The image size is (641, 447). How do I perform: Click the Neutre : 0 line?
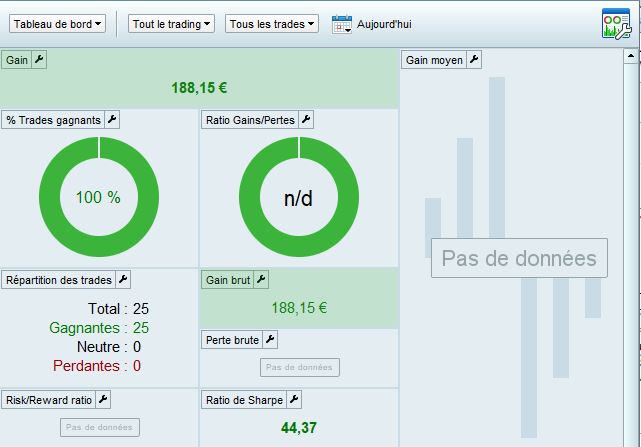[x=109, y=347]
